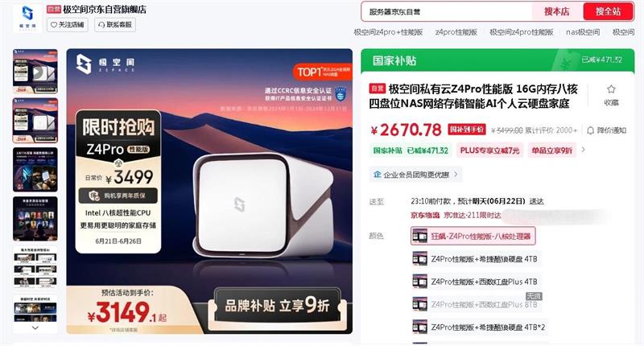
Task: Select Z4Pro性能版+希捷酷狼硬盘 4TB option
Action: click(476, 259)
